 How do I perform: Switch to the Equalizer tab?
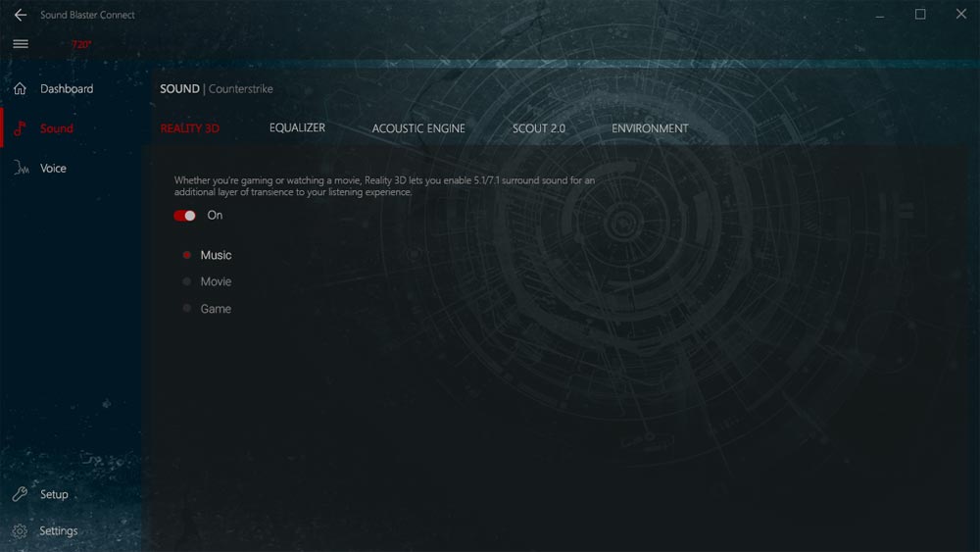tap(297, 128)
